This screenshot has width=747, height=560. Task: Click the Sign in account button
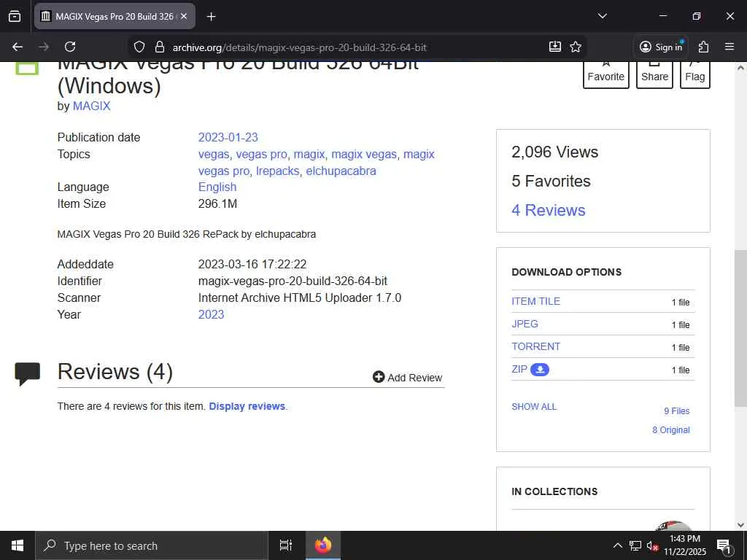[661, 47]
